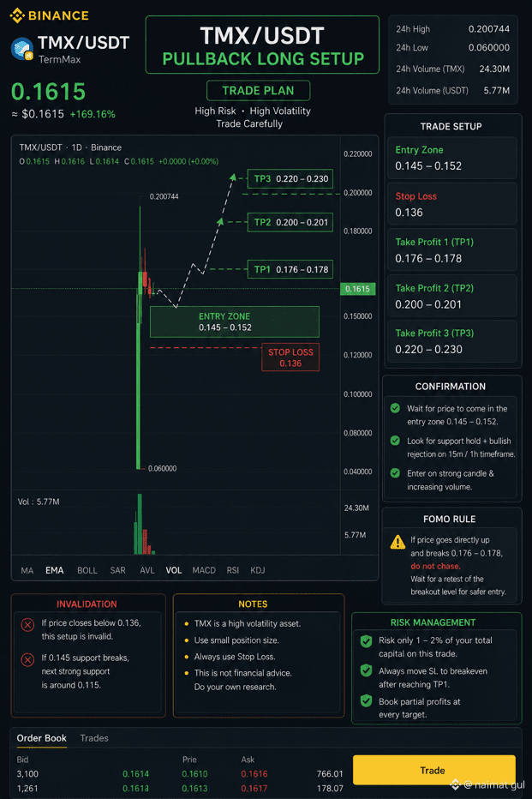Click shield check beside 'Risk only 1 – 2%'
Viewport: 532px width, 799px height.
click(366, 641)
